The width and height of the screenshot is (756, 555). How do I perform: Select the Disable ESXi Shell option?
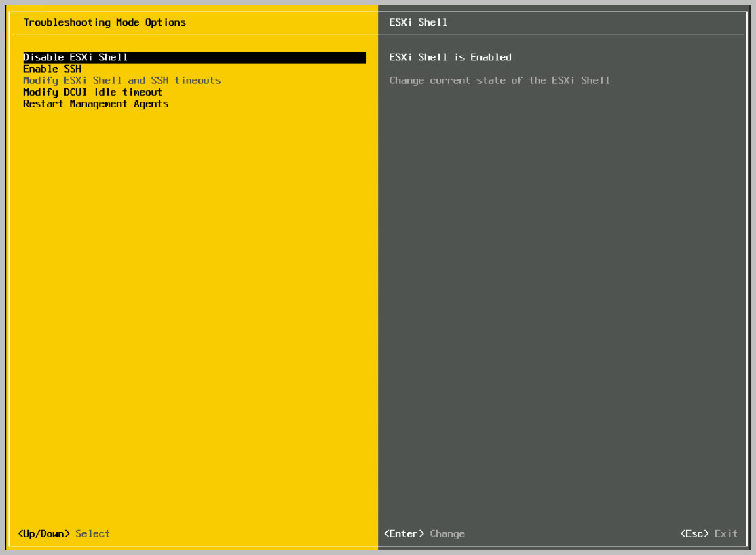coord(195,58)
